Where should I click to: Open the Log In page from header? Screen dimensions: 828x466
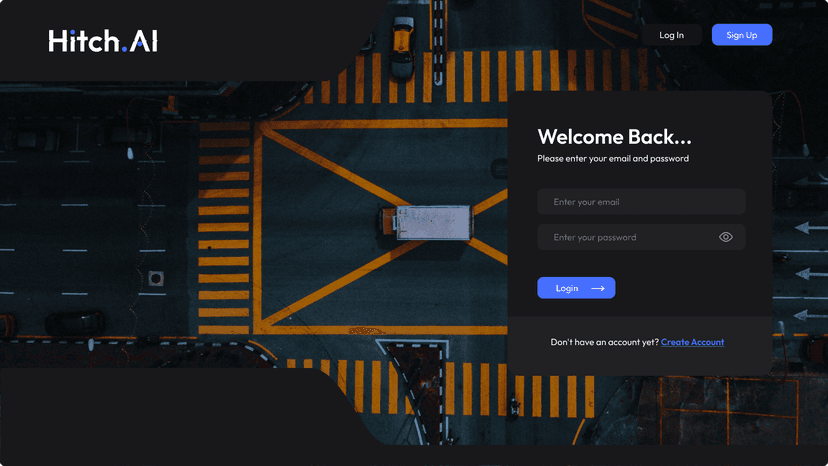[671, 35]
